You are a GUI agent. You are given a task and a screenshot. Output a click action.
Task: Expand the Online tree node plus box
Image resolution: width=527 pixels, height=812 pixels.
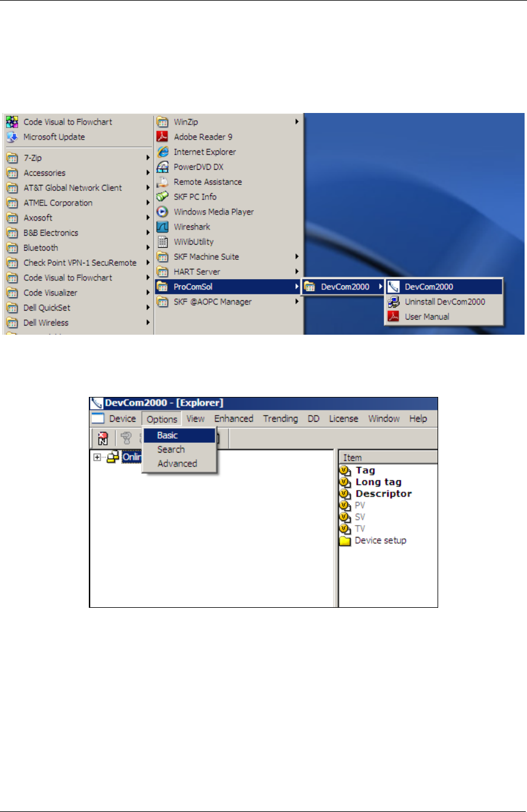coord(97,457)
